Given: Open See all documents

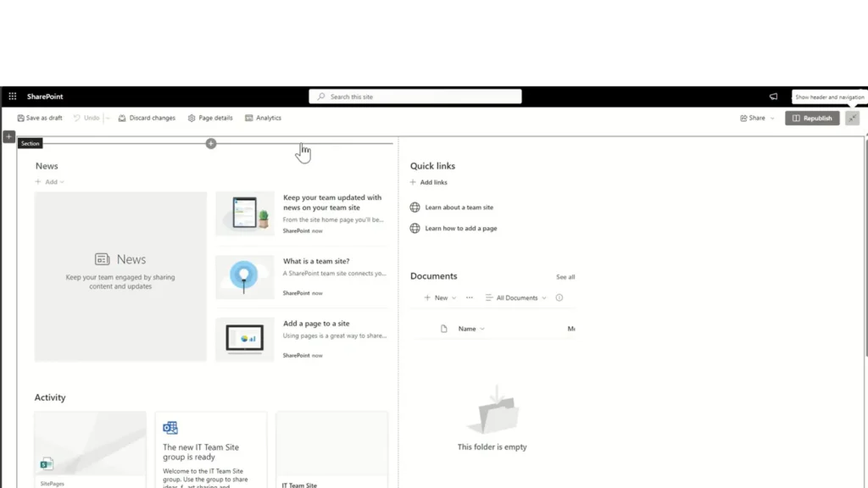Looking at the screenshot, I should (565, 276).
